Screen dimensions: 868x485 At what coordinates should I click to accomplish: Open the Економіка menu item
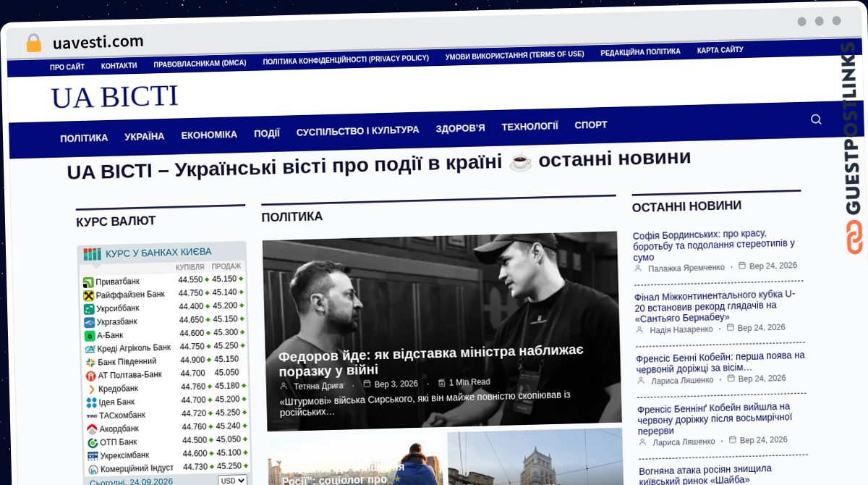tap(209, 135)
